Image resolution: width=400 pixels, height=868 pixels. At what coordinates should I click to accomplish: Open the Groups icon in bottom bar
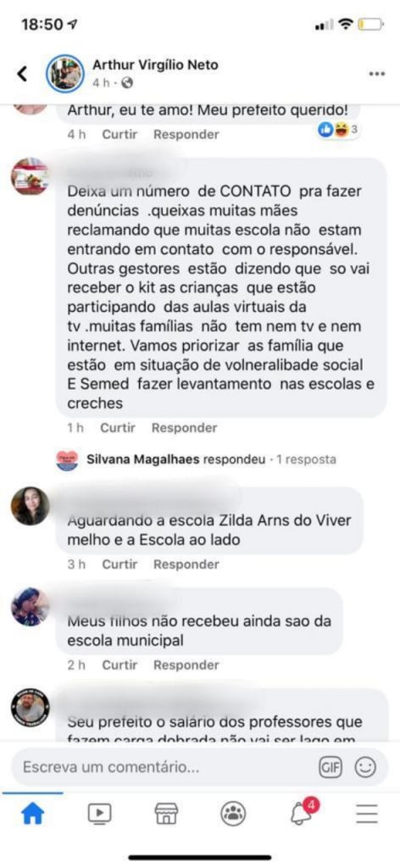(233, 813)
